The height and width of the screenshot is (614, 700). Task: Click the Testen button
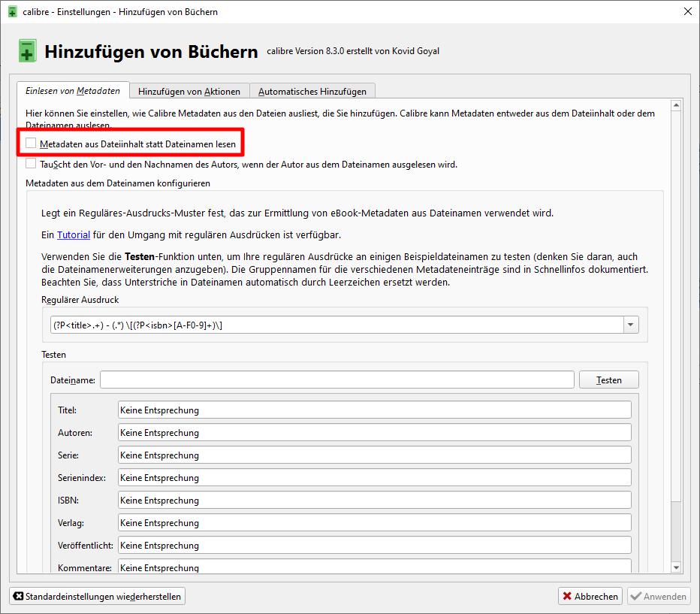(x=609, y=380)
